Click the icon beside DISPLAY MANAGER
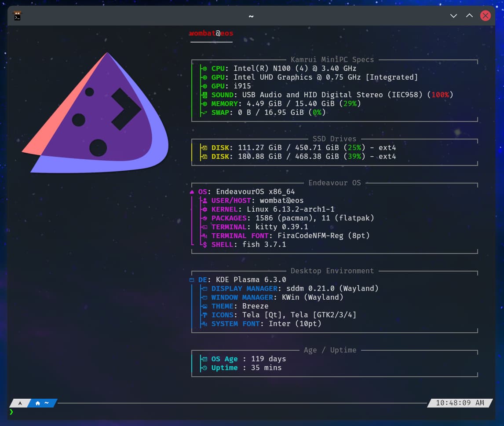 tap(205, 289)
